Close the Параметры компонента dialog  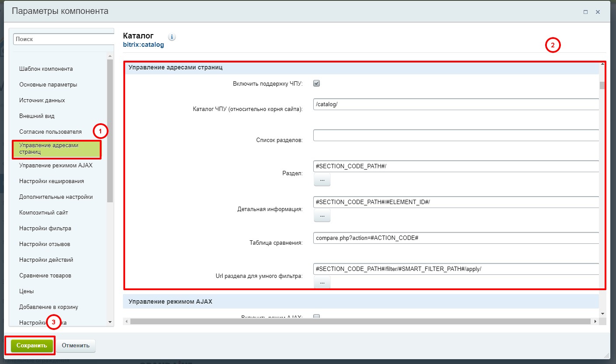click(x=598, y=12)
